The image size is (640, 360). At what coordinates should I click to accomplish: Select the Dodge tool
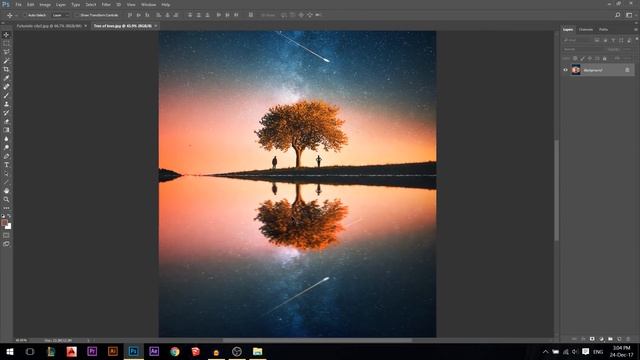(6, 147)
